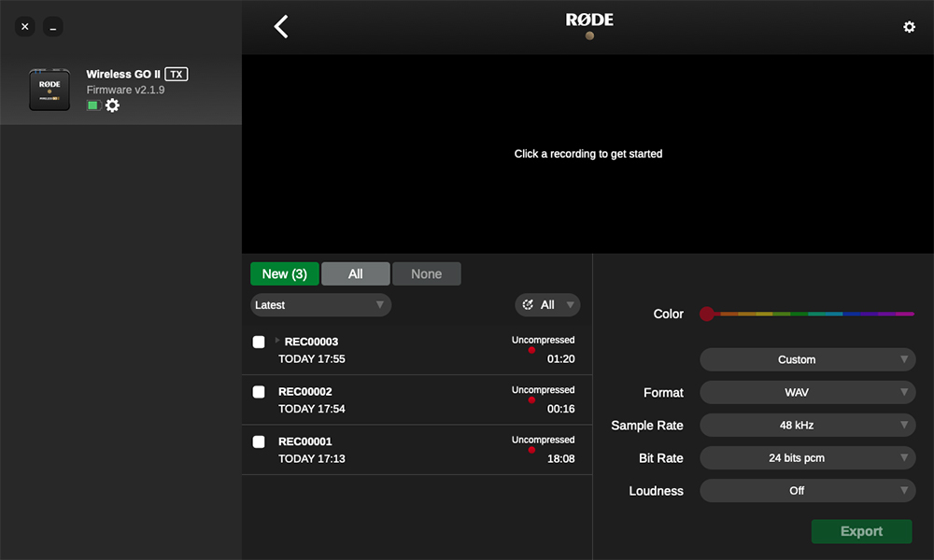The image size is (934, 560).
Task: Select the All recordings tab
Action: click(356, 273)
